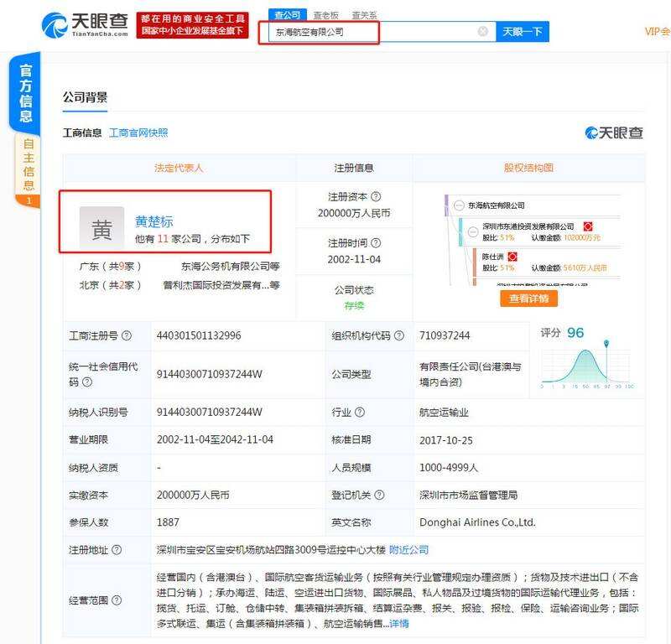671x644 pixels.
Task: Click the English name Donghai Airlines Co.,Ltd.
Action: 477,522
